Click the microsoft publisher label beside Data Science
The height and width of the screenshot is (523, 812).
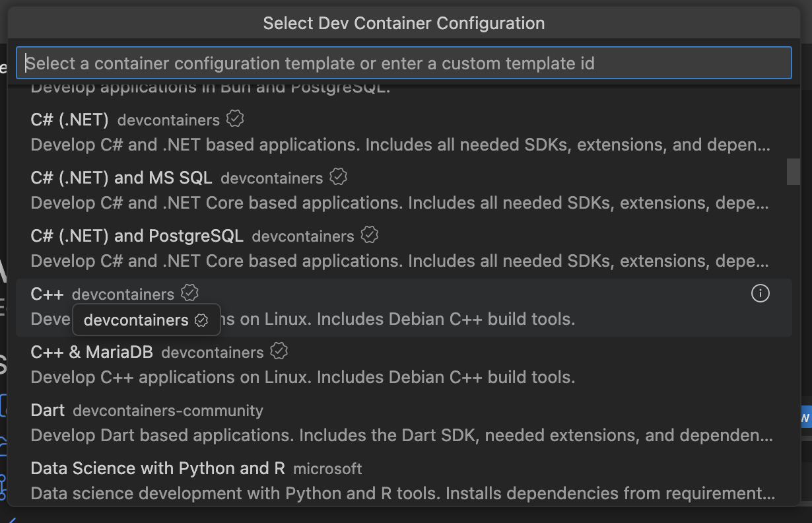(x=327, y=468)
